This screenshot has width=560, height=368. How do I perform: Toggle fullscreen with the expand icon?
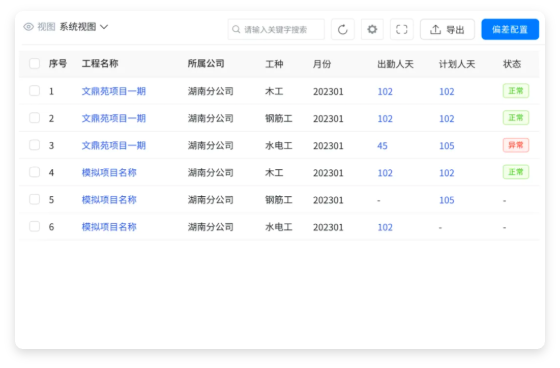click(402, 29)
